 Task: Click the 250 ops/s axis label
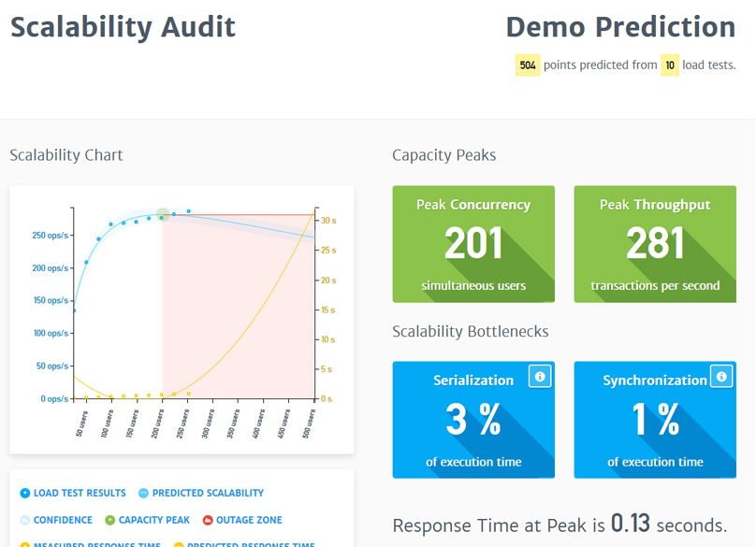tap(51, 236)
